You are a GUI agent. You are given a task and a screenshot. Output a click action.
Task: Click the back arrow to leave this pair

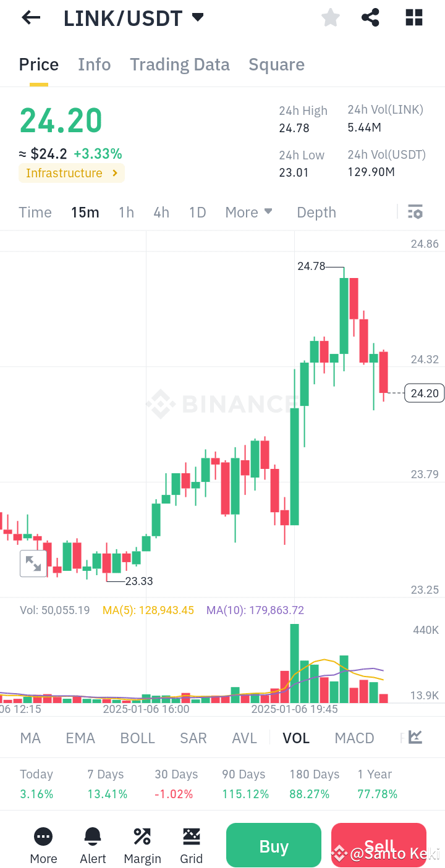tap(30, 17)
